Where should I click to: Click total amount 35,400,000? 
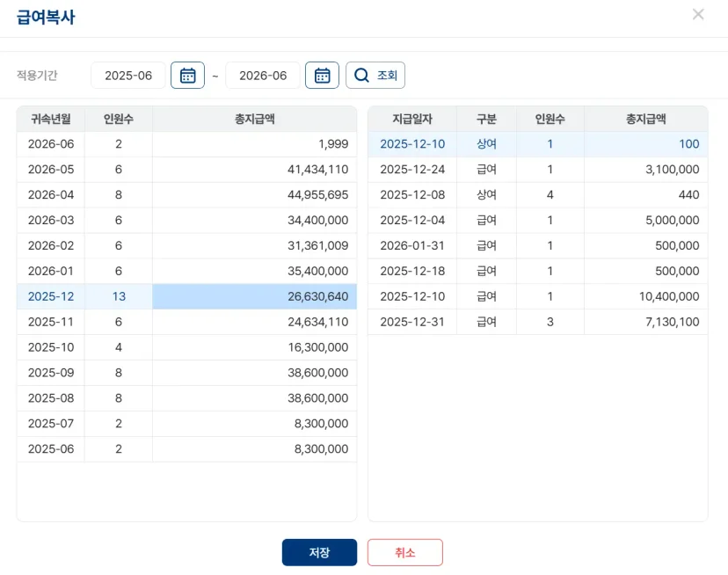coord(317,271)
